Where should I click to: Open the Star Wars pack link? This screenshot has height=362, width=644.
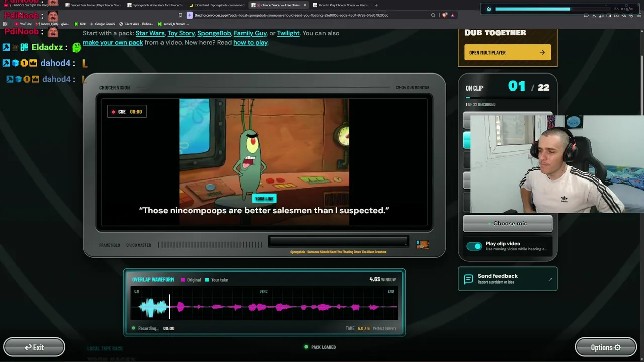[x=150, y=33]
